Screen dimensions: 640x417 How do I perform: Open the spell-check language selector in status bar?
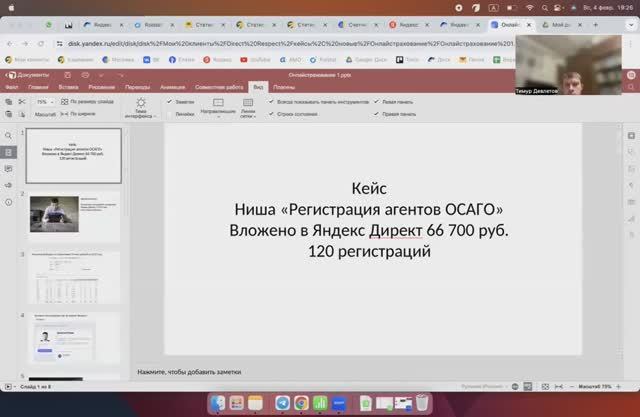[484, 386]
